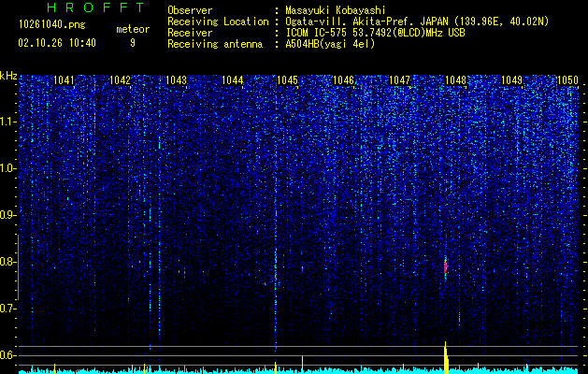
Task: Select the ICOM IC-575 receiver details
Action: [375, 33]
